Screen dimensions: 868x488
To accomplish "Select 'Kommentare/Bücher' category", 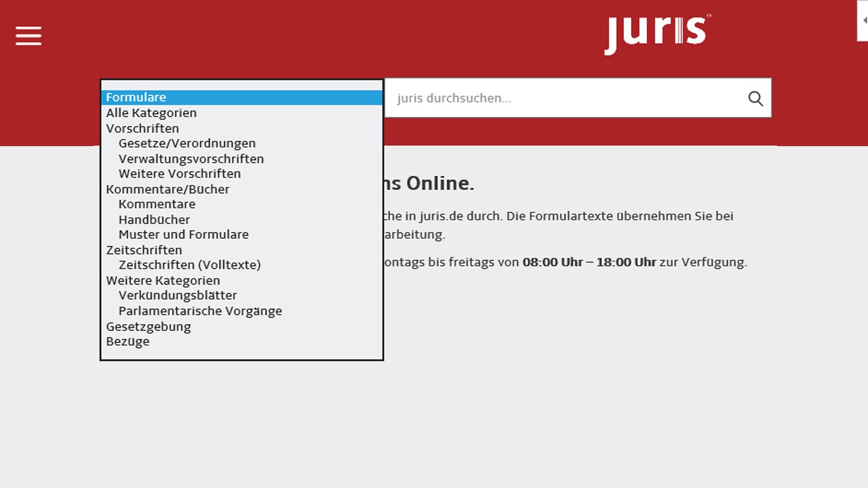I will click(x=242, y=189).
